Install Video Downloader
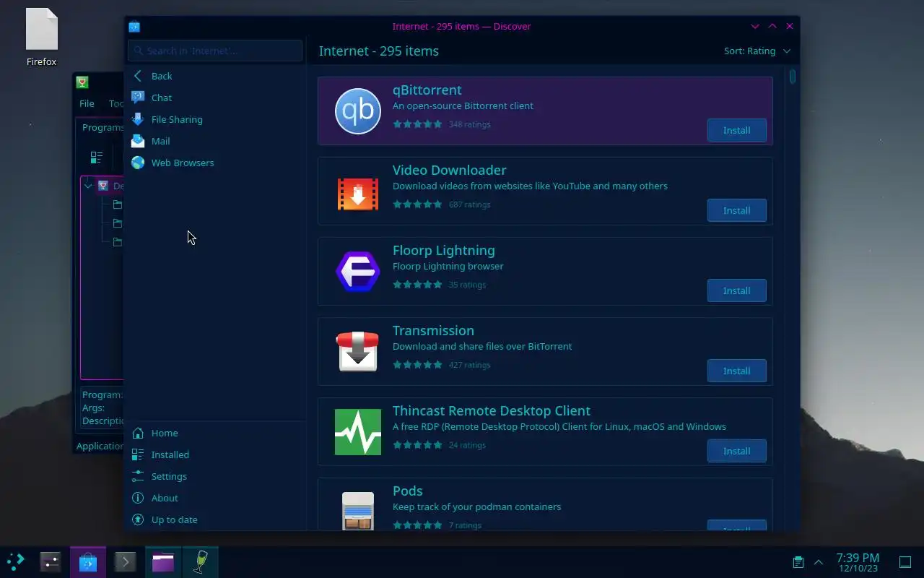This screenshot has width=924, height=578. (x=736, y=210)
